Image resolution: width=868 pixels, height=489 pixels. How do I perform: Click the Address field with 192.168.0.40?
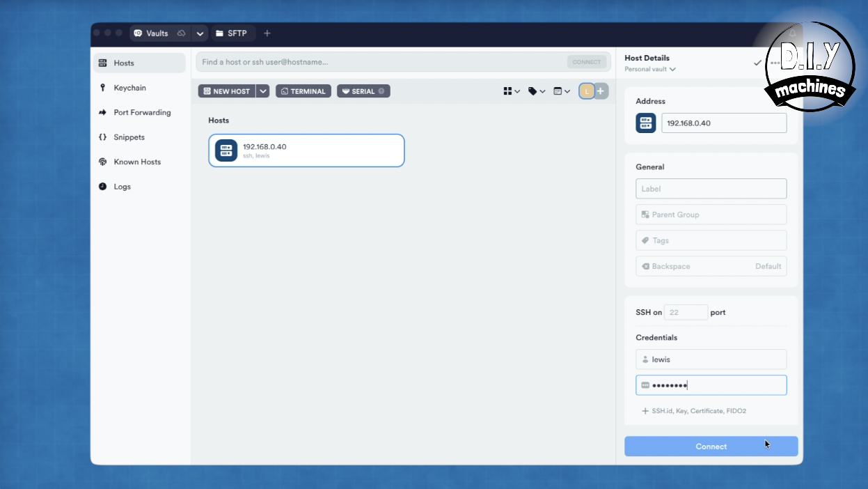724,123
